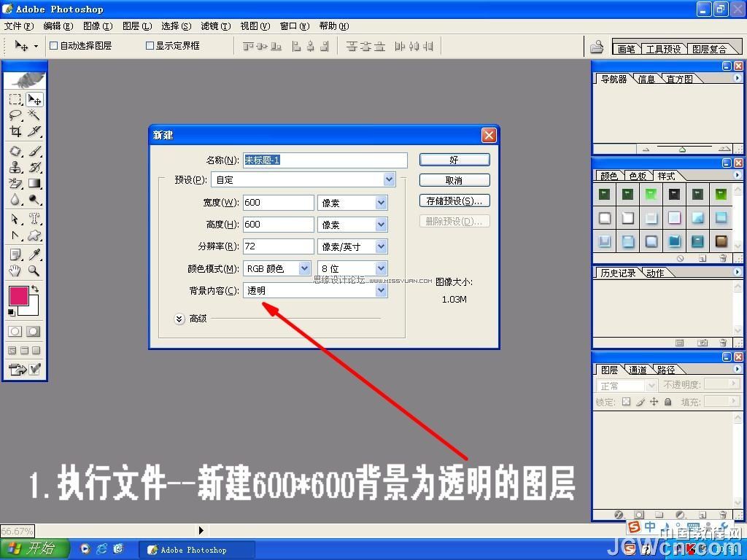Select the Slice tool

[x=34, y=131]
